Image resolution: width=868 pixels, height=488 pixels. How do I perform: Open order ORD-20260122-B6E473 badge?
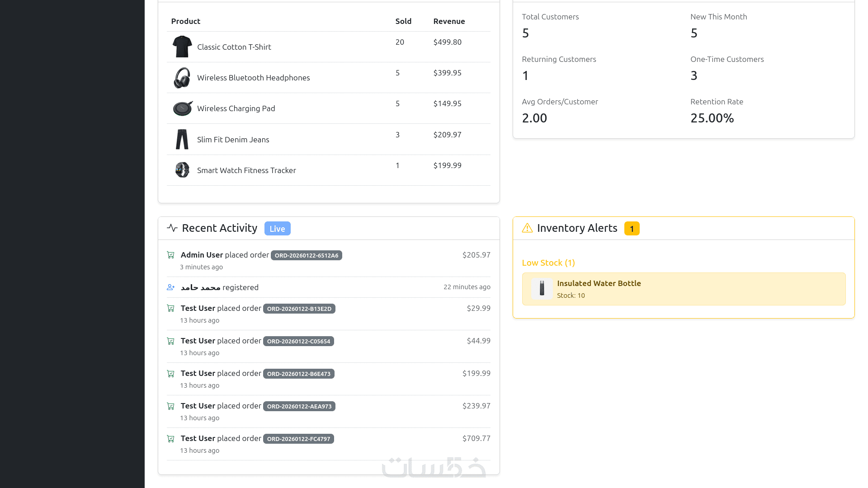click(298, 374)
